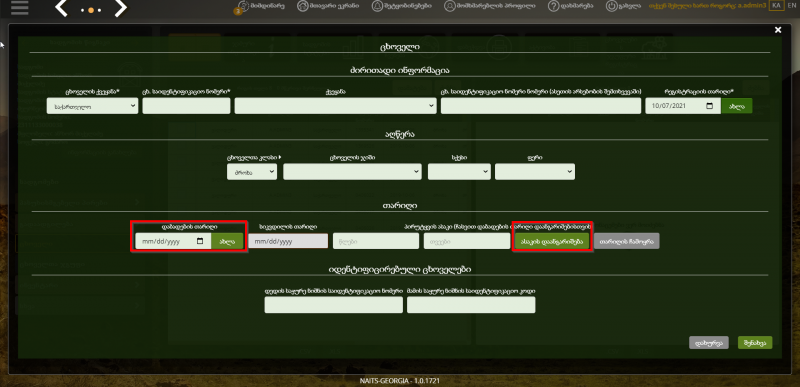Open calendar picker for birth date
Image resolution: width=800 pixels, height=387 pixels.
point(200,242)
